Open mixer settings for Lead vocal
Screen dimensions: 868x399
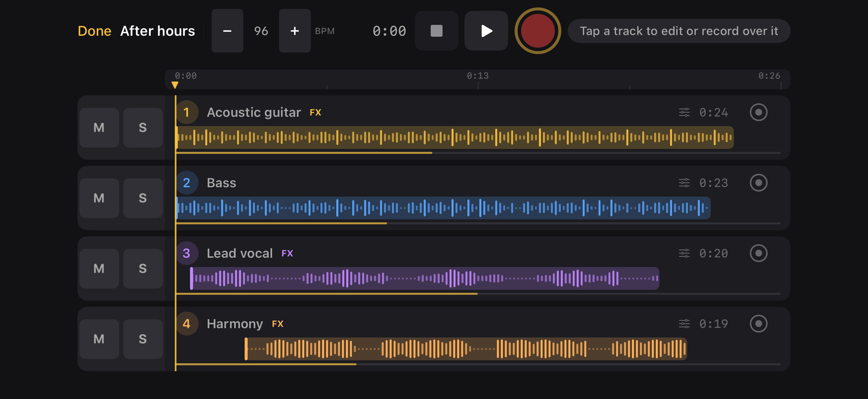coord(684,253)
